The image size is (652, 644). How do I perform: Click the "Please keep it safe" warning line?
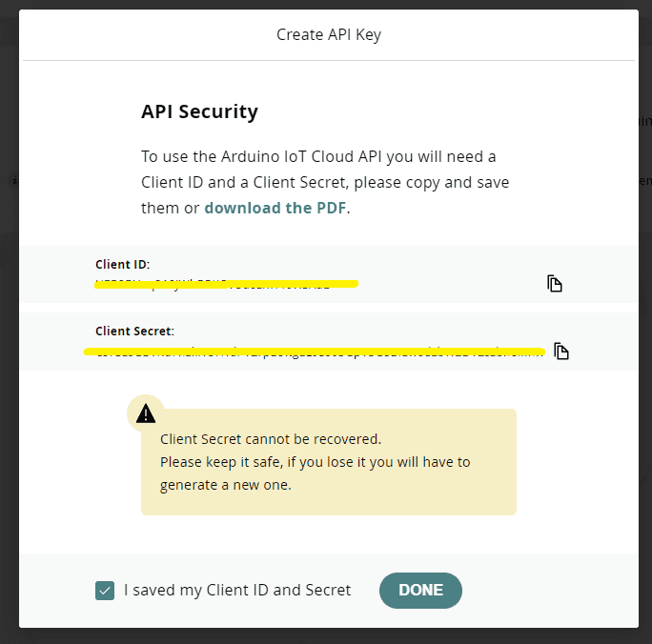(315, 462)
